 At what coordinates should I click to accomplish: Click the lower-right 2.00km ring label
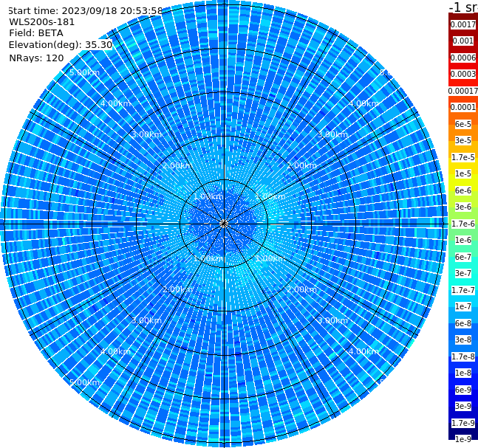click(x=301, y=289)
